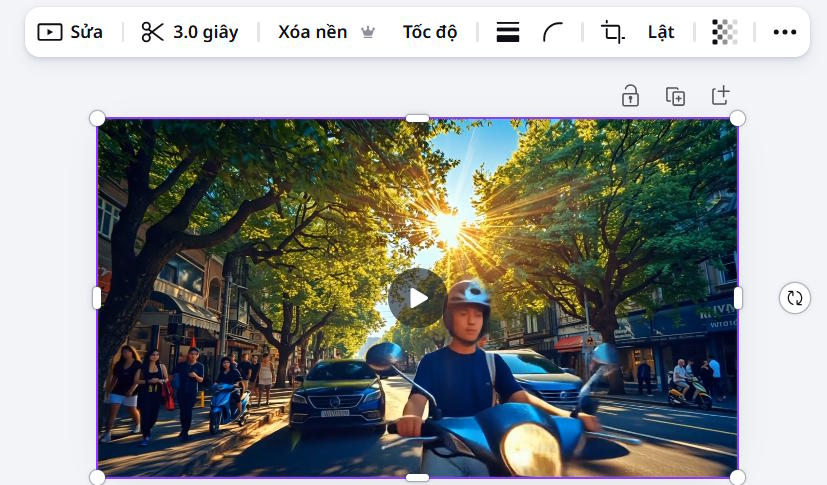Click the rotate handle icon beside video

pyautogui.click(x=794, y=298)
